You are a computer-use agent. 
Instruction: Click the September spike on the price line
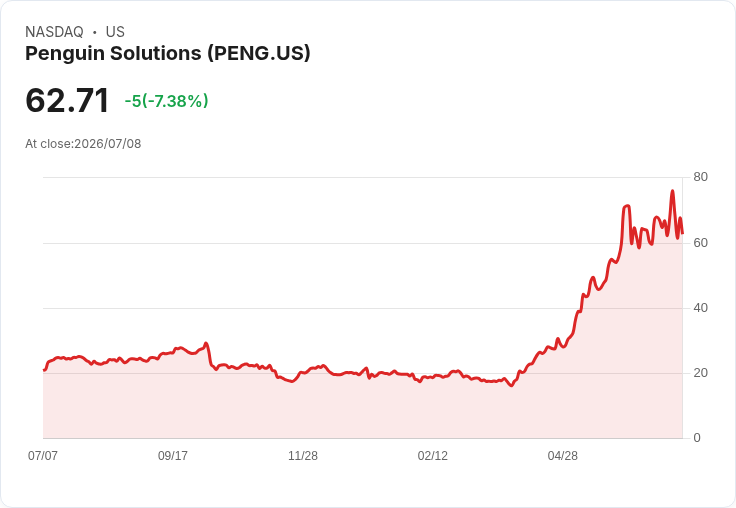point(206,343)
